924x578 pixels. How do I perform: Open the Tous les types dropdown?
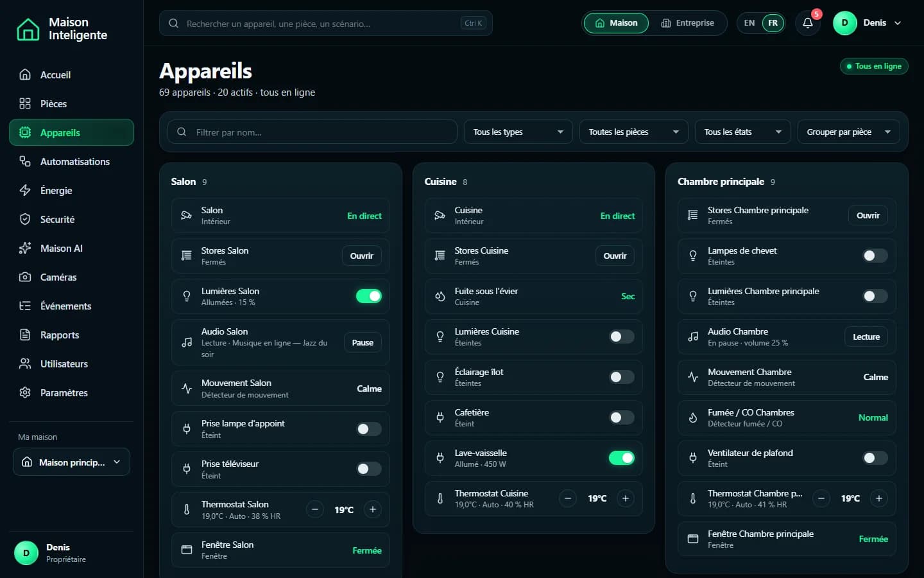[x=518, y=132]
